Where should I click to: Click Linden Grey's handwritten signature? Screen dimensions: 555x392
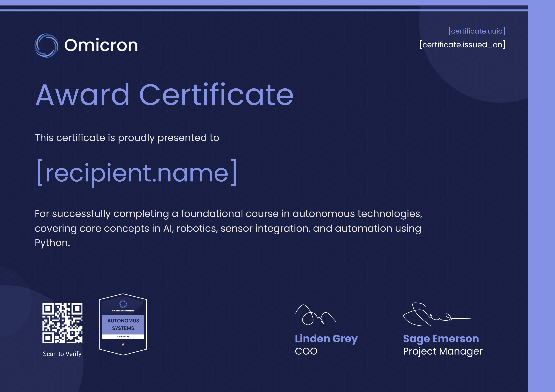pyautogui.click(x=315, y=315)
